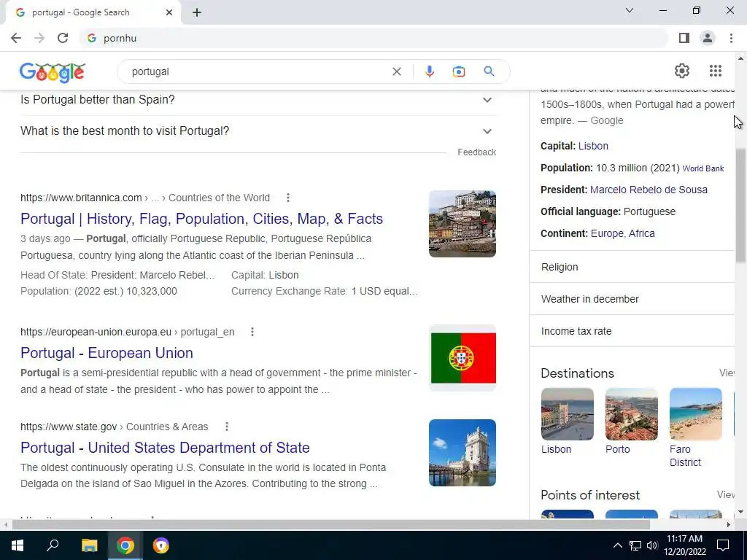The height and width of the screenshot is (560, 747).
Task: Open the Chrome profile menu
Action: coord(708,38)
